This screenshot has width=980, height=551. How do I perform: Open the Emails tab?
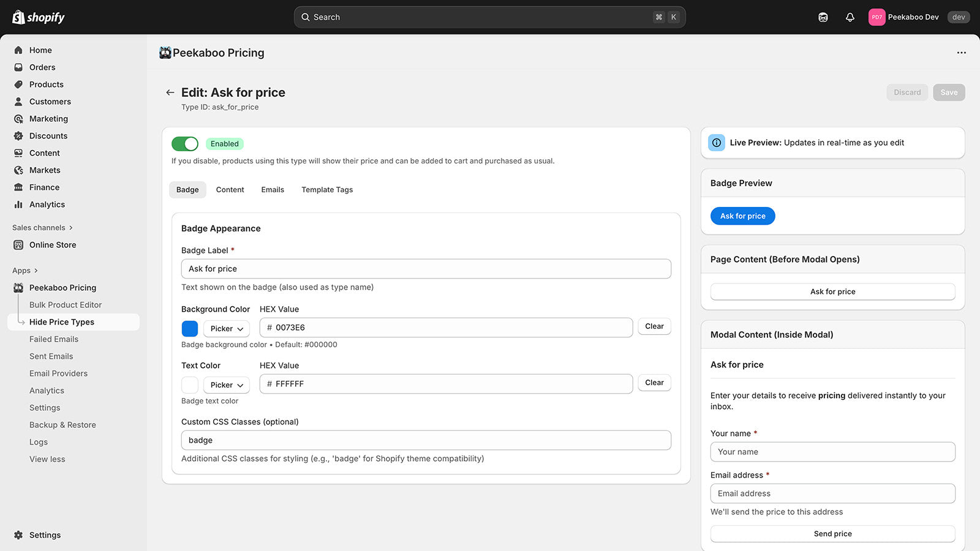(273, 189)
